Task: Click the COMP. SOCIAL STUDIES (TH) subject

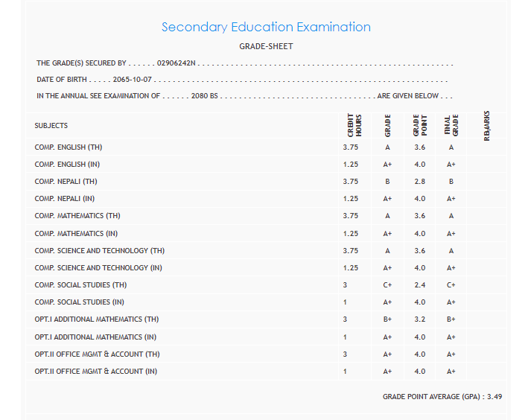Action: [x=80, y=285]
